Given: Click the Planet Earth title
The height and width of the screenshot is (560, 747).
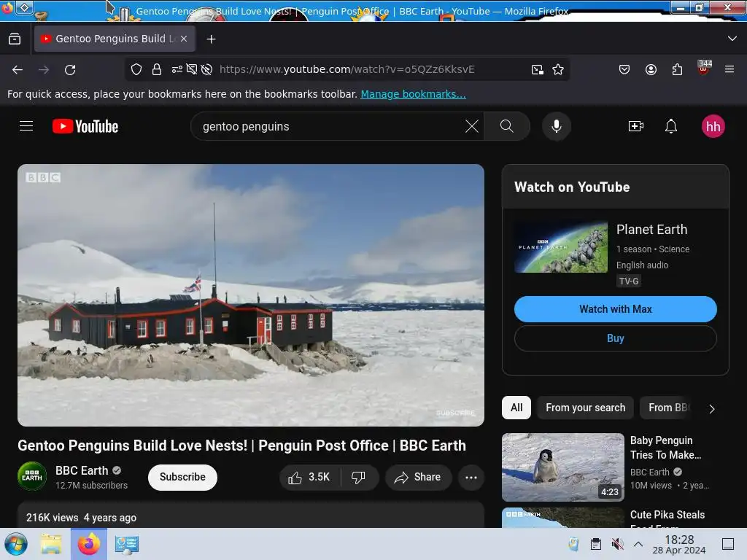Looking at the screenshot, I should point(651,230).
